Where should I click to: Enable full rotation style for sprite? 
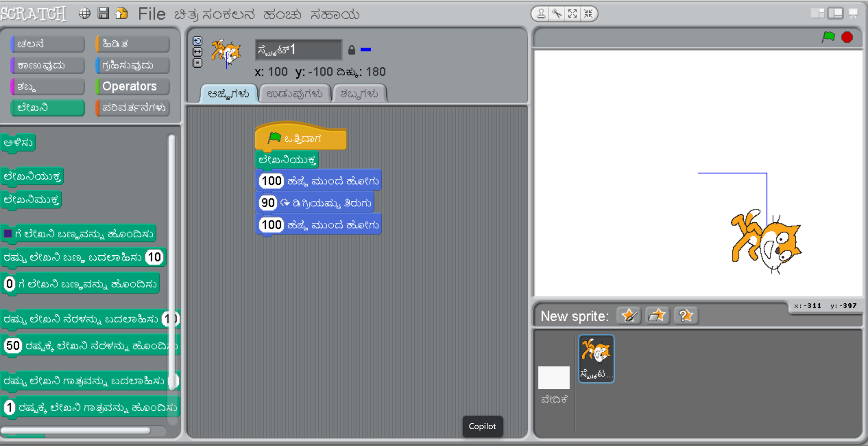tap(197, 41)
